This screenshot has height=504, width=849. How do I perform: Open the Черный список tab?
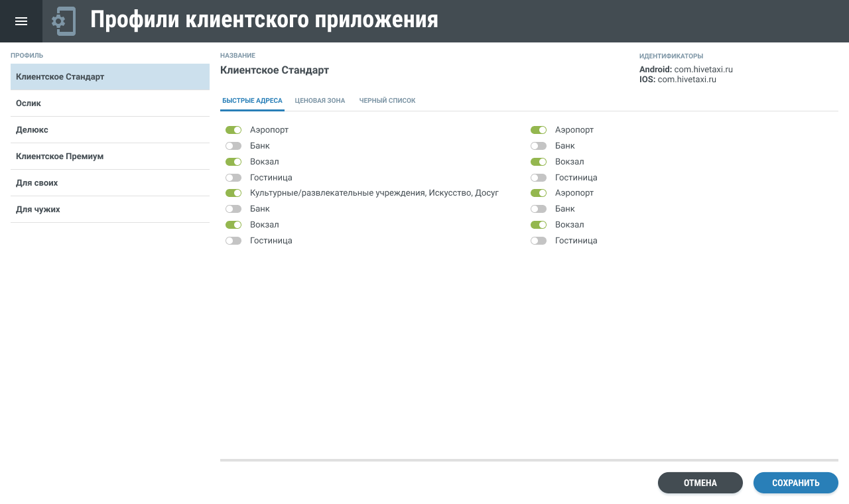pyautogui.click(x=387, y=101)
